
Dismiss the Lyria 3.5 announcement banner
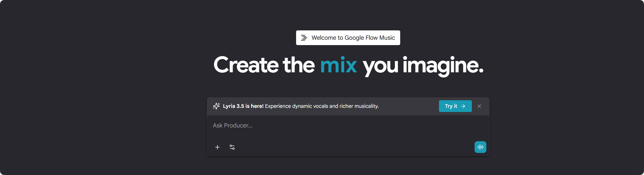point(479,106)
